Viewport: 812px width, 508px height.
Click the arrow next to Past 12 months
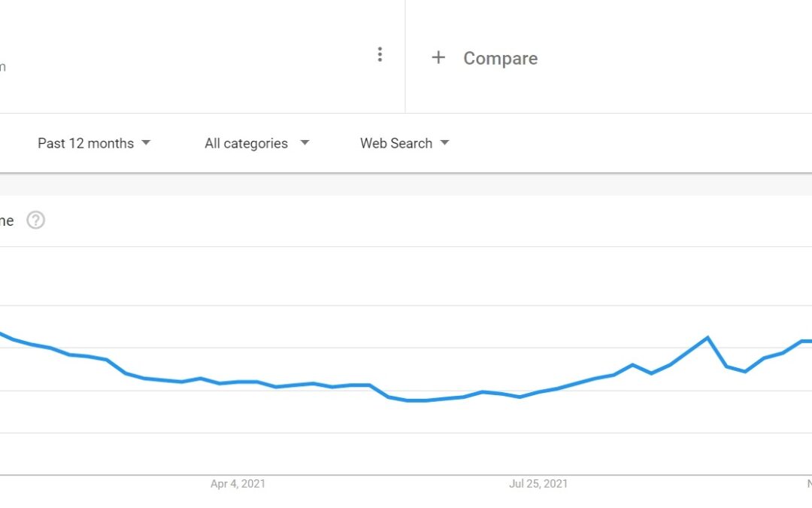pyautogui.click(x=146, y=142)
